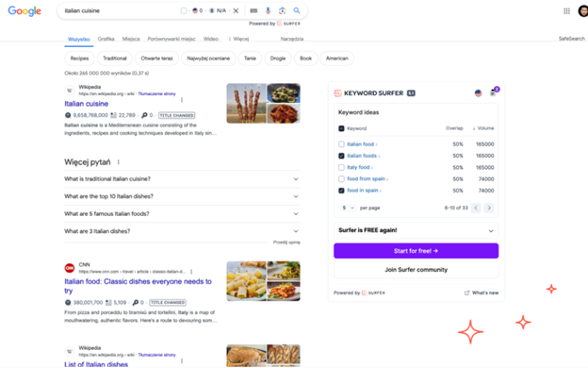Uncheck the italian foods keyword checkbox

(x=341, y=156)
